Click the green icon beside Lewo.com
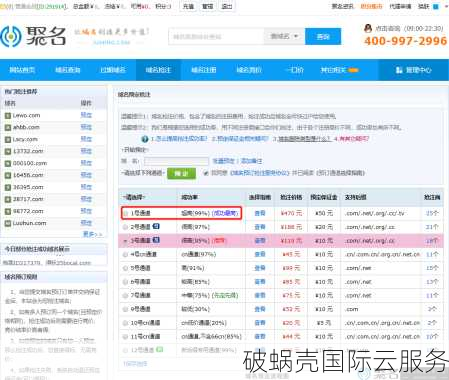Screen dimensions: 449x380 [x=8, y=116]
